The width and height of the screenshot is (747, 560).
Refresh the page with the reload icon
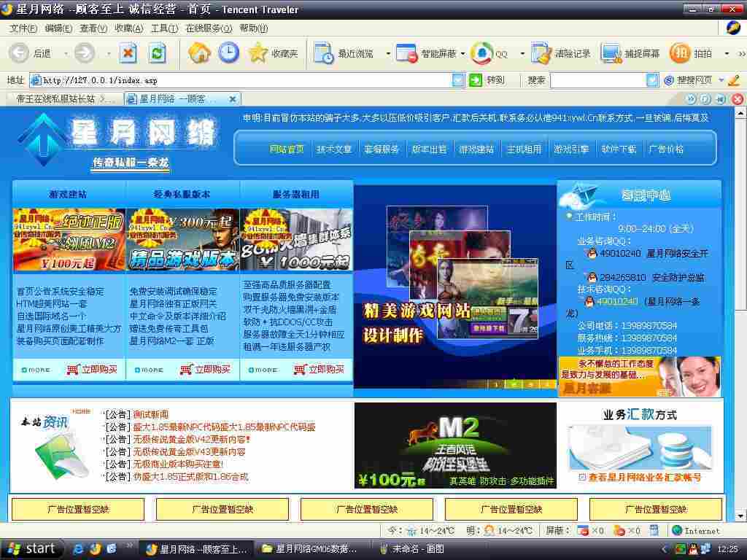tap(156, 53)
